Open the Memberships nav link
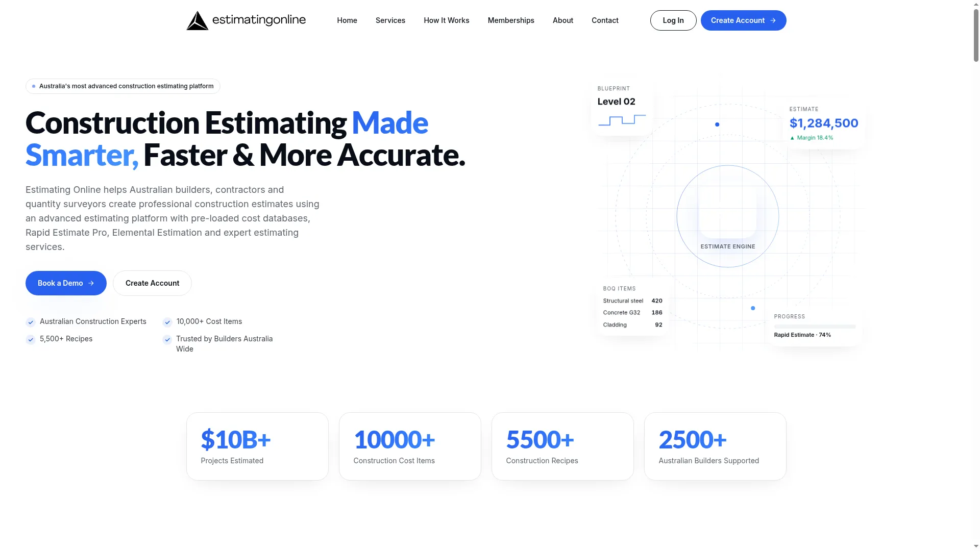The width and height of the screenshot is (980, 551). [511, 20]
